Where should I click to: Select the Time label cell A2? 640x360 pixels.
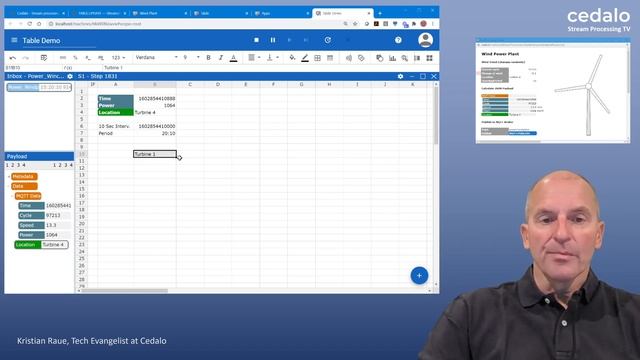(x=116, y=98)
